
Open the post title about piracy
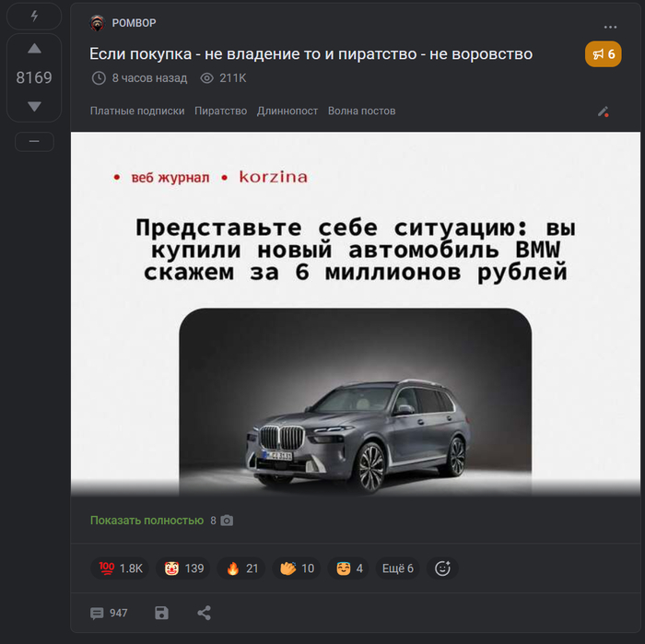(311, 53)
